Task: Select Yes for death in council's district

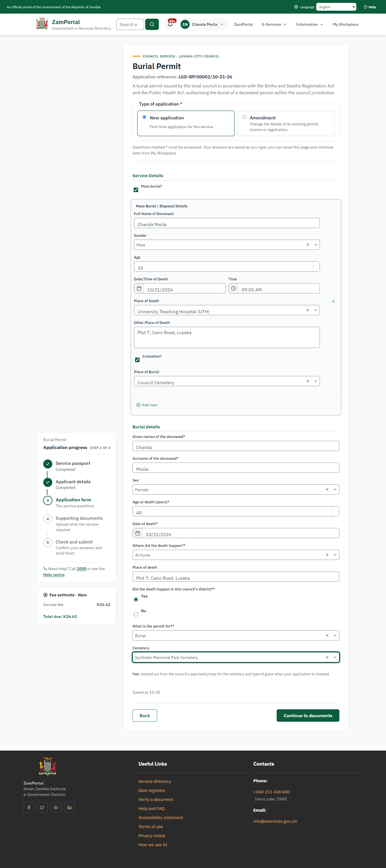Action: (136, 600)
